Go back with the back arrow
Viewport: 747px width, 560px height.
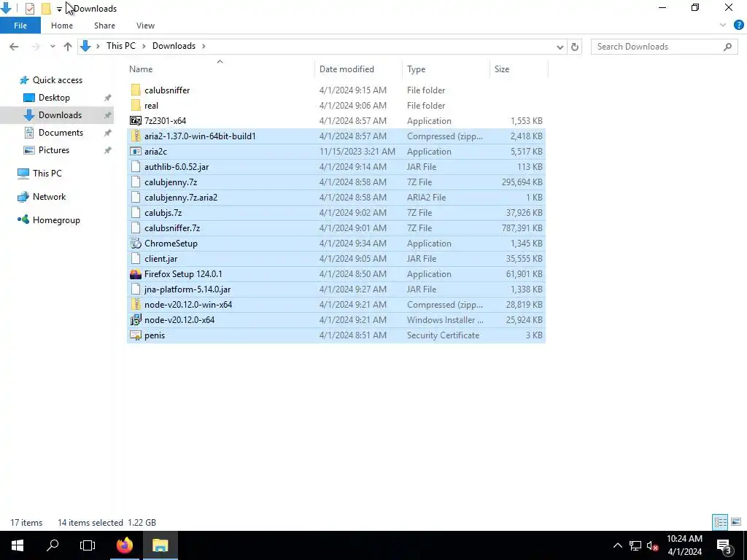click(14, 46)
